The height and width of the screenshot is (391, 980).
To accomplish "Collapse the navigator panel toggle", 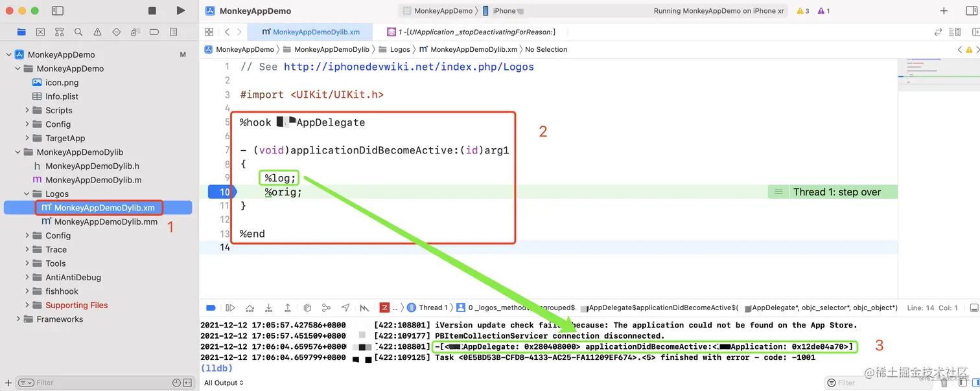I will 58,10.
